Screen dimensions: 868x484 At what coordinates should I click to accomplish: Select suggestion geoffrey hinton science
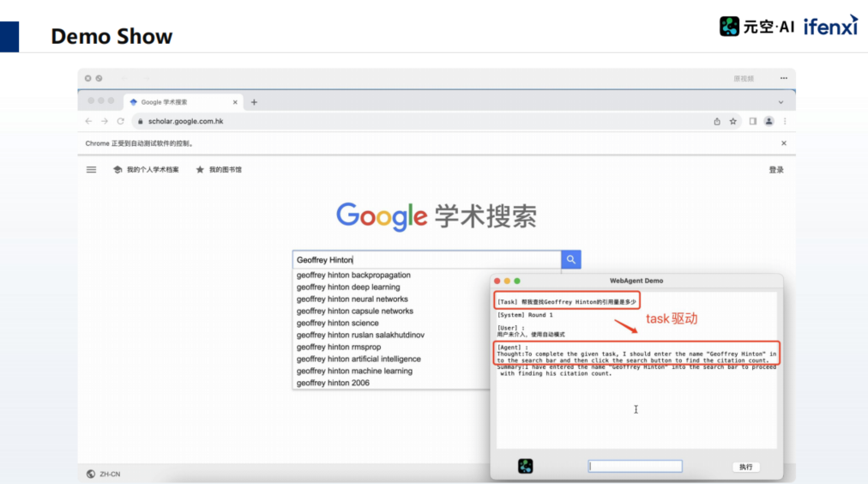point(338,323)
